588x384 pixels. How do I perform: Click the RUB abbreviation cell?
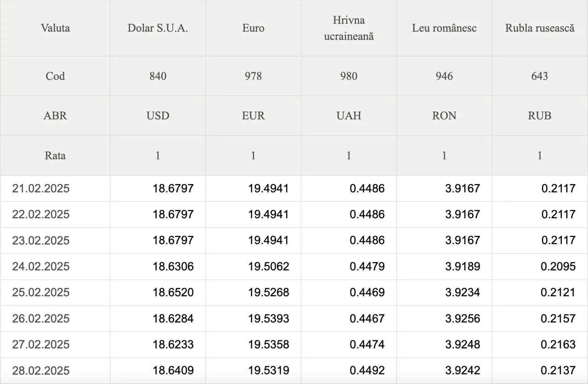coord(540,115)
